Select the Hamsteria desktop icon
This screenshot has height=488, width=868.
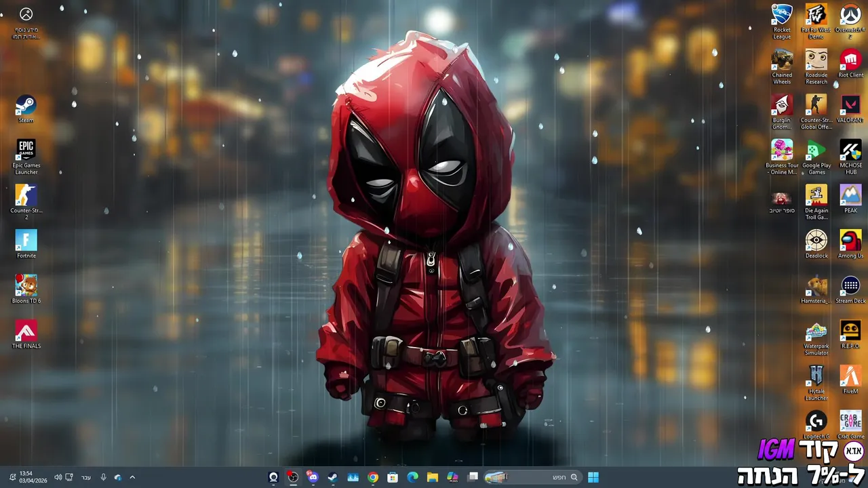[816, 289]
